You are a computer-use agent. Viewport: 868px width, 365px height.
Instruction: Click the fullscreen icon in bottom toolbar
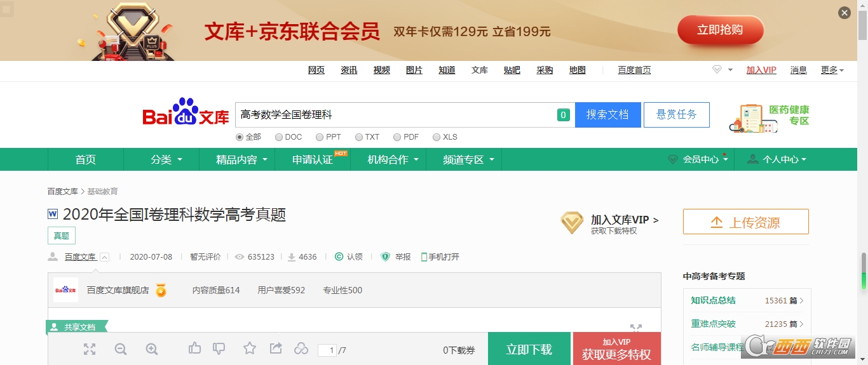click(90, 349)
